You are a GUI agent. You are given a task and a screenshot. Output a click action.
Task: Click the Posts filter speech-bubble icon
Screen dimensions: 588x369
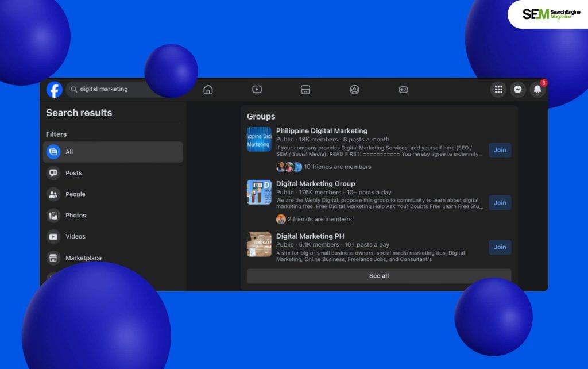[53, 173]
